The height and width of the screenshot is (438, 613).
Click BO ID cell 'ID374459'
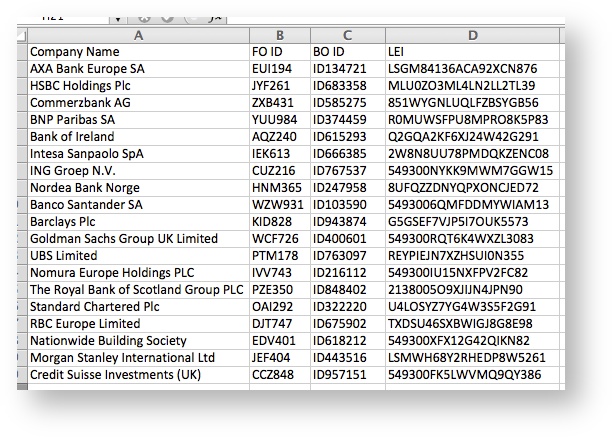348,120
